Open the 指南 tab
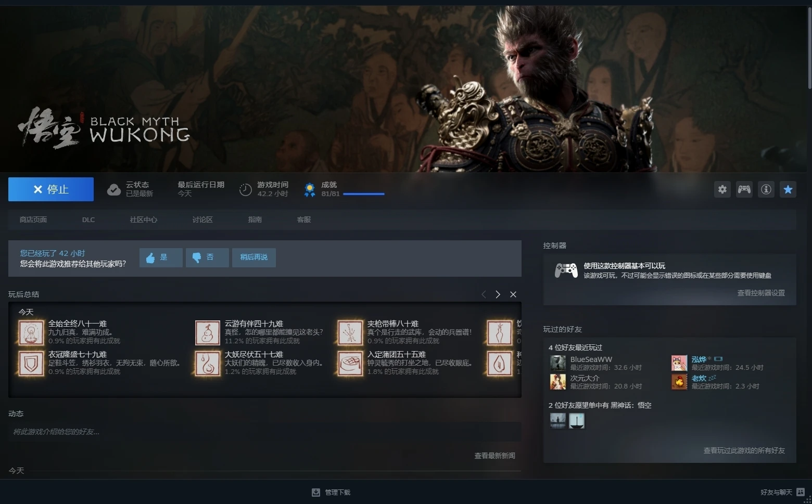 click(255, 219)
